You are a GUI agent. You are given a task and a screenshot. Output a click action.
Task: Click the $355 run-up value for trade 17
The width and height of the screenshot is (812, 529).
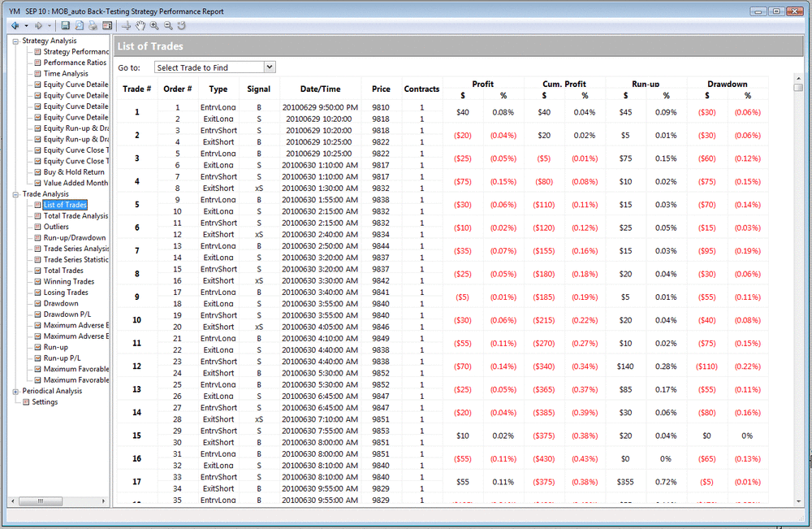pyautogui.click(x=625, y=482)
